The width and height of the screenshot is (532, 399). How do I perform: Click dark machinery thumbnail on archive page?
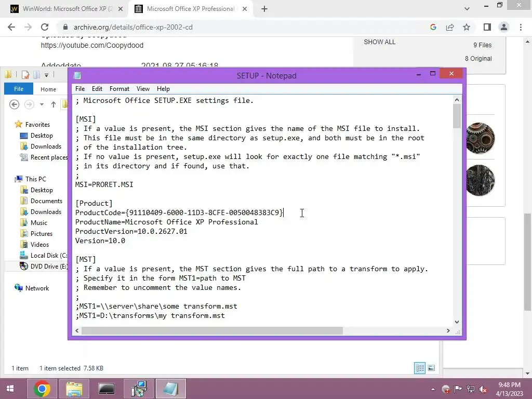pyautogui.click(x=480, y=180)
